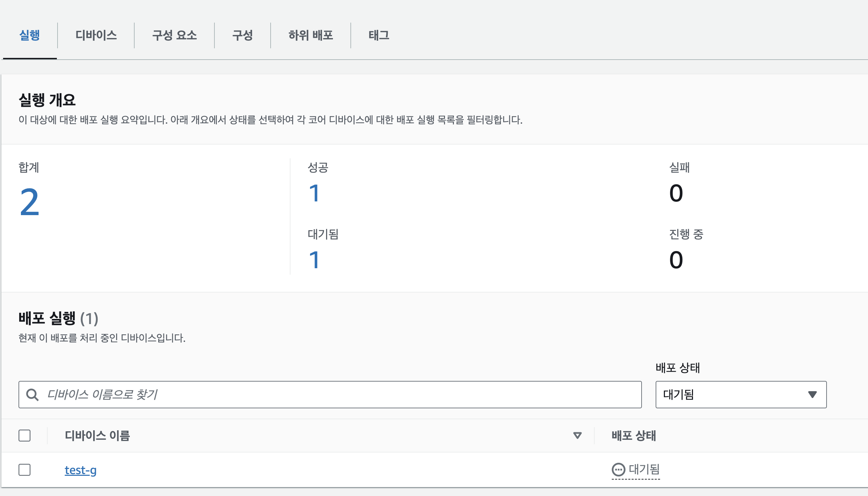Filter by 대기됨 count 1 in overview
This screenshot has width=868, height=496.
pyautogui.click(x=314, y=260)
